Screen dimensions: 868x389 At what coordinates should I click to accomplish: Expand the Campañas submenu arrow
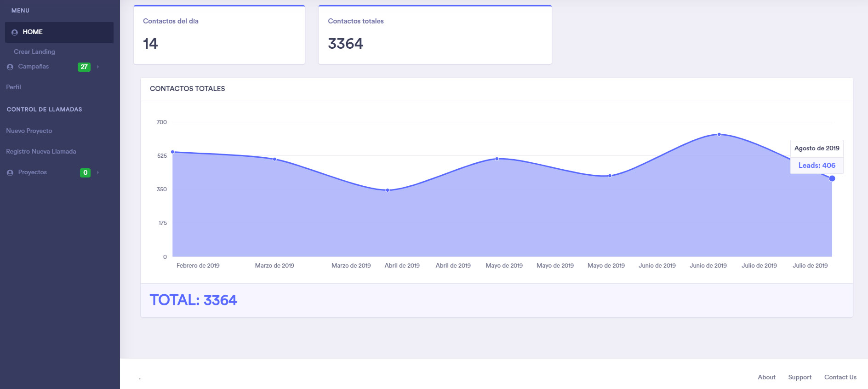(98, 67)
